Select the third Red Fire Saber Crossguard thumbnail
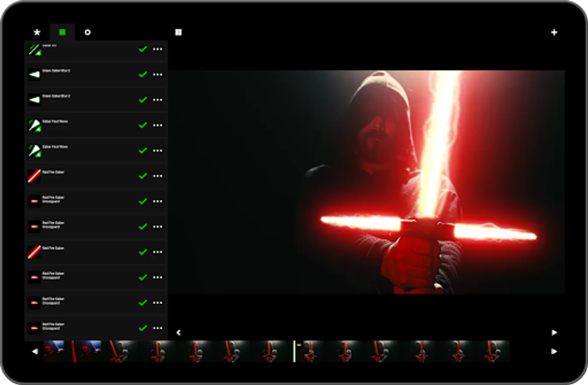Screen dimensions: 588x385 point(35,277)
